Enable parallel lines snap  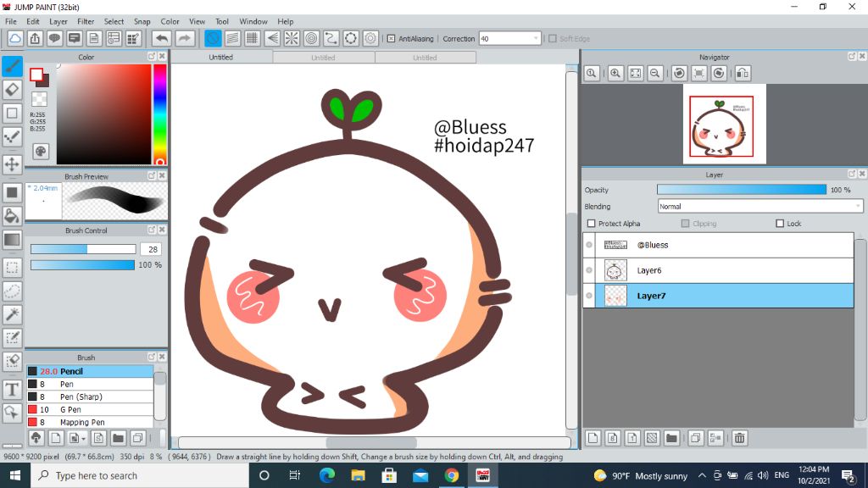pyautogui.click(x=232, y=39)
